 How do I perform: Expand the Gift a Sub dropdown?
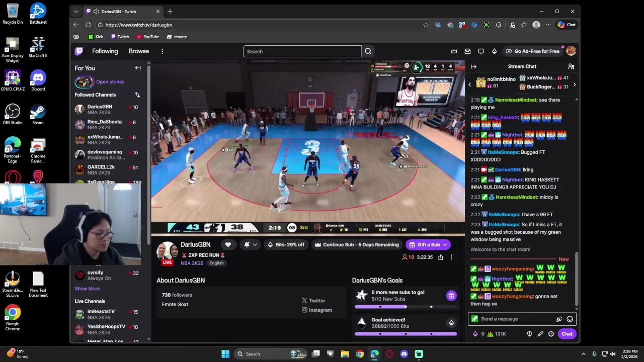tap(444, 244)
